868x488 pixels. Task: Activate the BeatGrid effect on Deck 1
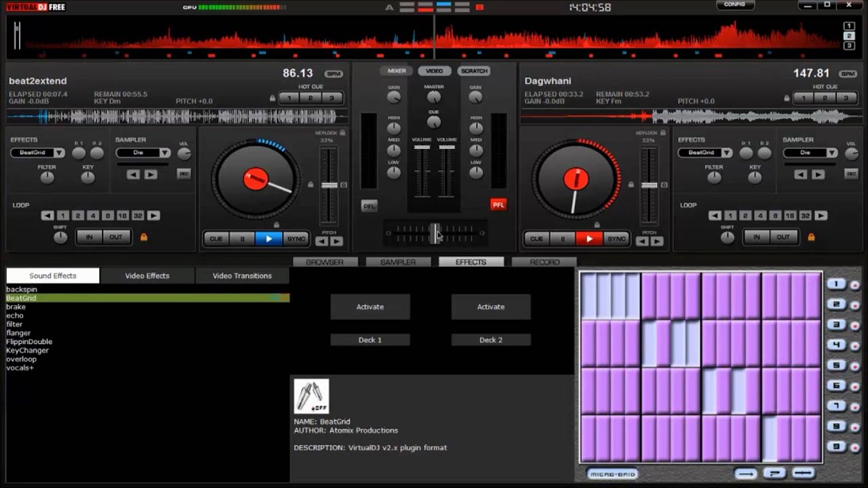pos(370,307)
